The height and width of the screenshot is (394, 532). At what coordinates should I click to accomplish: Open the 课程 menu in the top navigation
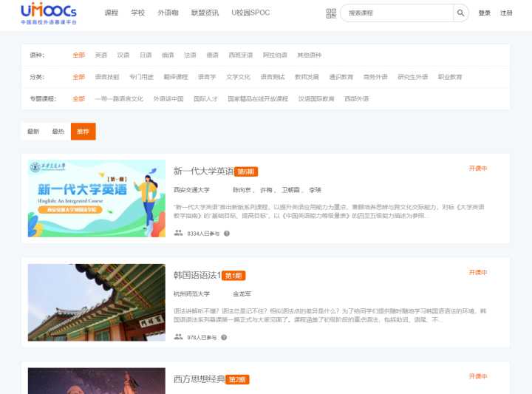112,13
